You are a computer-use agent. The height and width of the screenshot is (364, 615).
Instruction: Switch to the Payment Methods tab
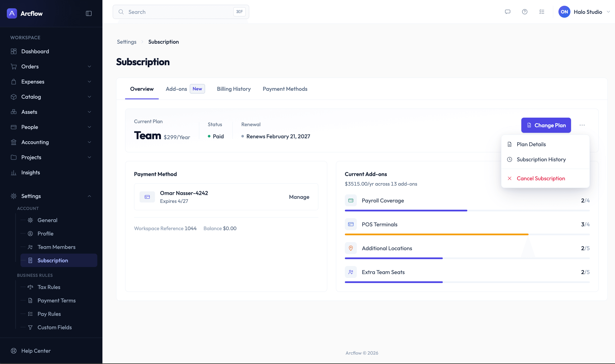[x=285, y=89]
